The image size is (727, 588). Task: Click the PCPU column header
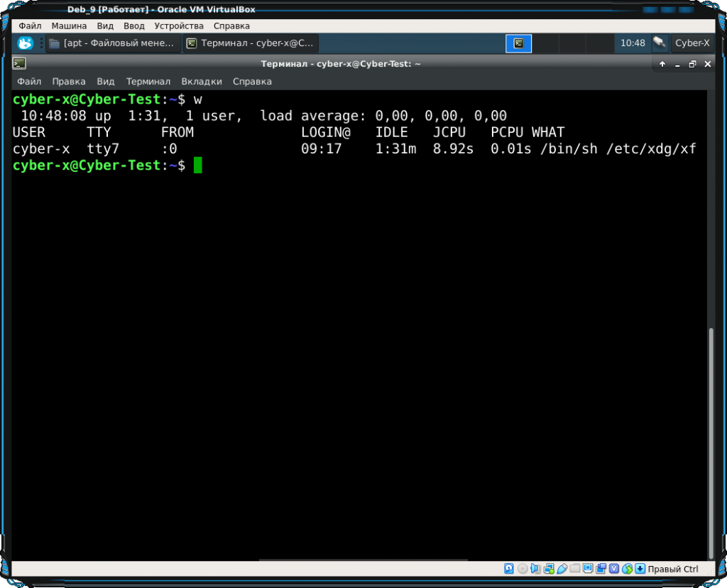coord(507,133)
